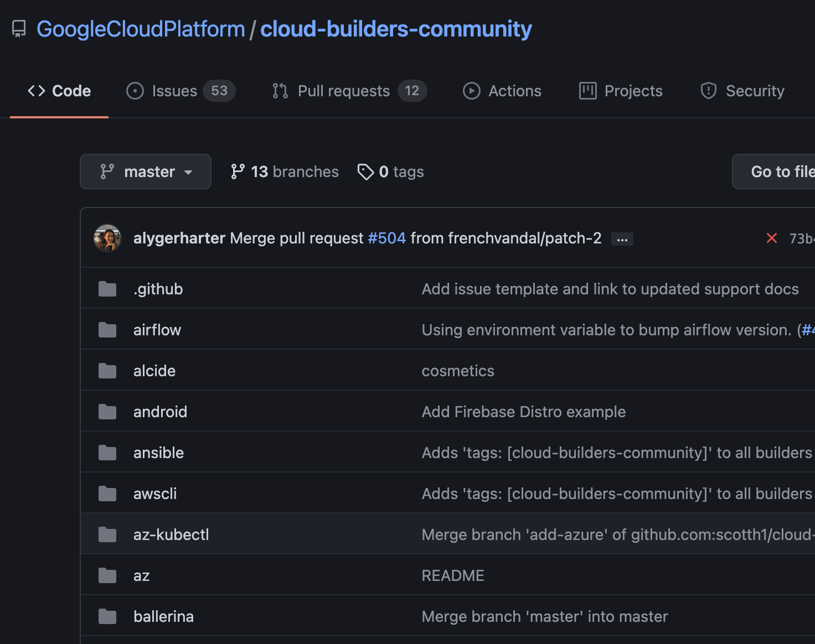Screen dimensions: 815x644
Task: Click the Actions play icon
Action: tap(472, 91)
